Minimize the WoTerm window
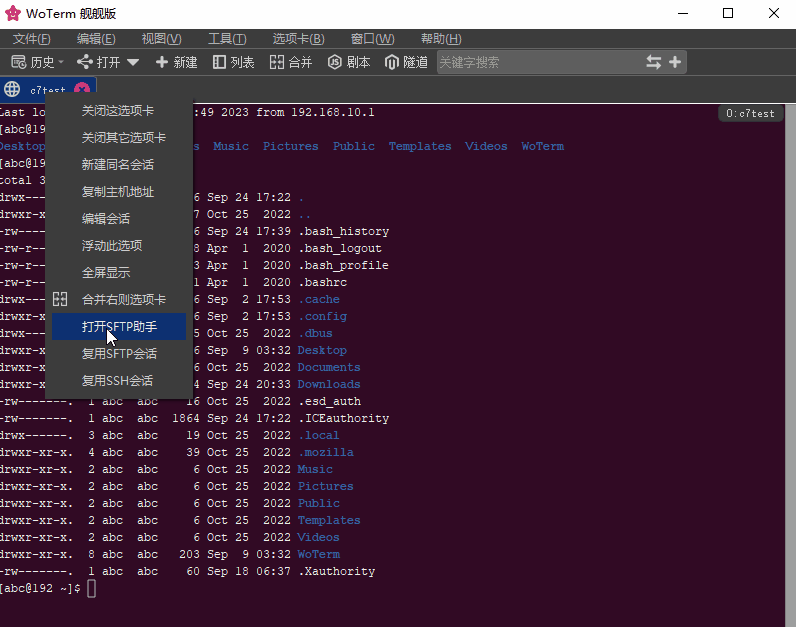The width and height of the screenshot is (796, 627). [x=683, y=14]
